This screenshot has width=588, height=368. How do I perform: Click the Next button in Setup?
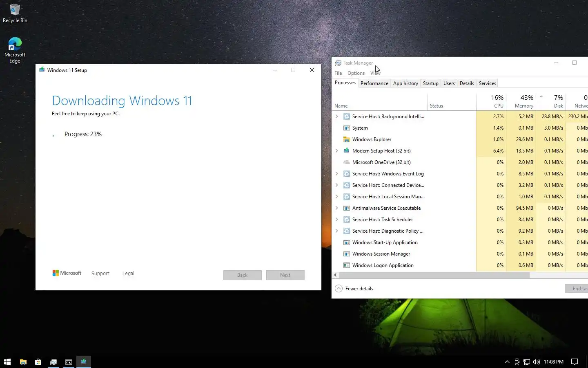[x=285, y=275]
